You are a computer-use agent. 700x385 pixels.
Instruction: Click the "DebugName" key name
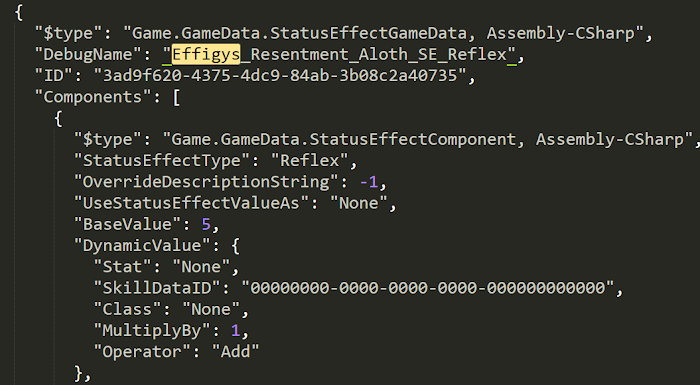click(x=89, y=54)
